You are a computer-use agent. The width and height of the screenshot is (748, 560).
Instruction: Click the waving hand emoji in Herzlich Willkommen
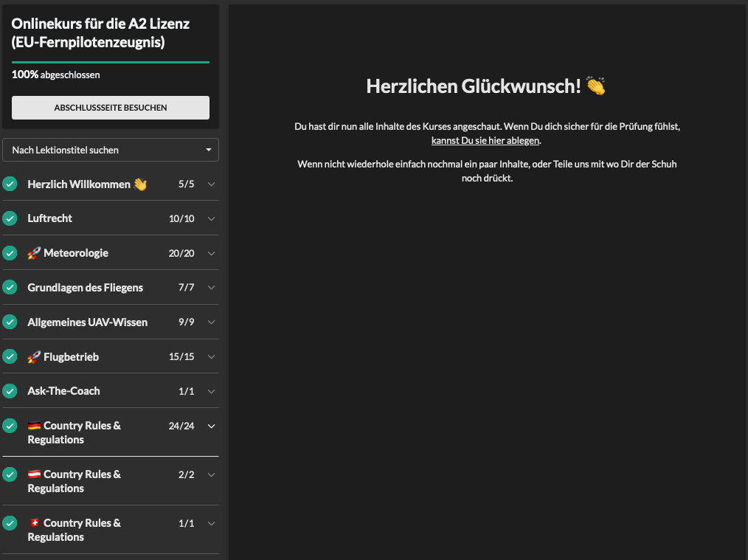140,184
